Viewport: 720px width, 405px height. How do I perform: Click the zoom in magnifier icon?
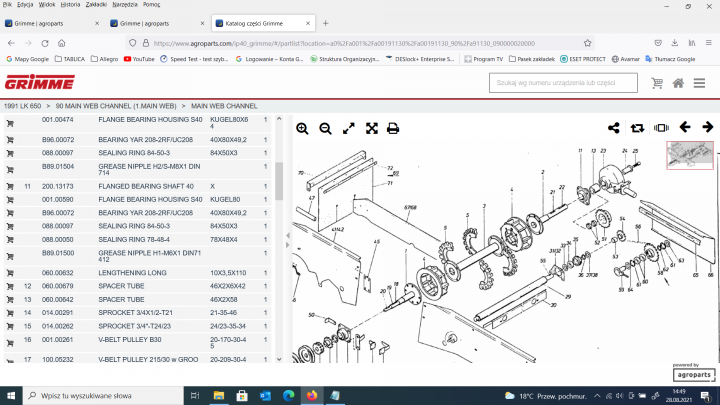pos(303,128)
